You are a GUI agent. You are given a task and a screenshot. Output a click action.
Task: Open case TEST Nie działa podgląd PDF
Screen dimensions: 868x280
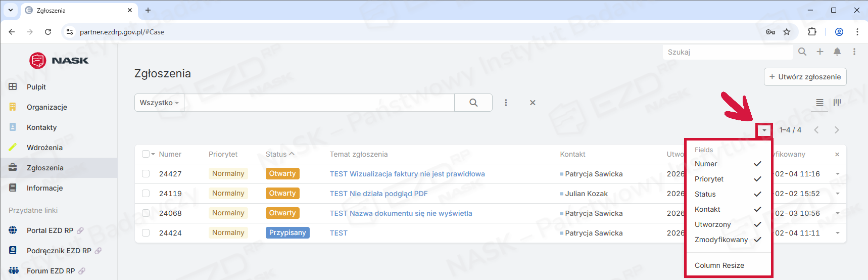pyautogui.click(x=378, y=194)
